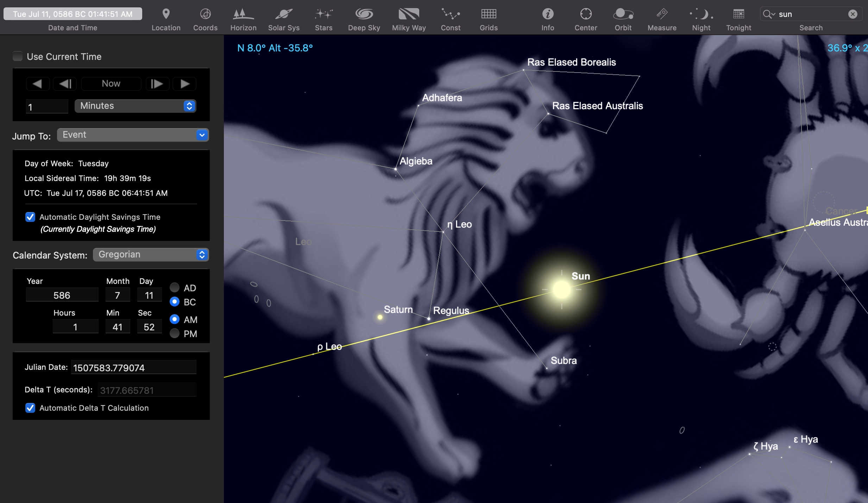Click the Julian Date field

134,368
